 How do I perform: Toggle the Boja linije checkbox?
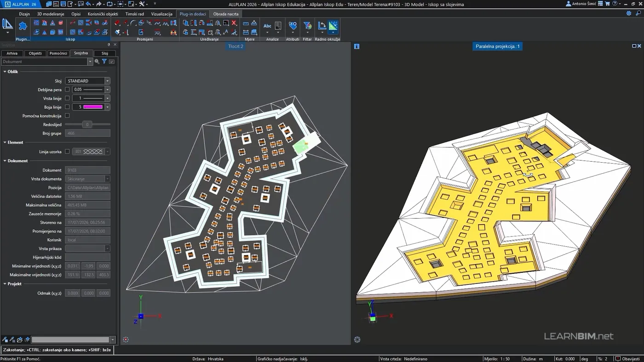click(x=67, y=107)
